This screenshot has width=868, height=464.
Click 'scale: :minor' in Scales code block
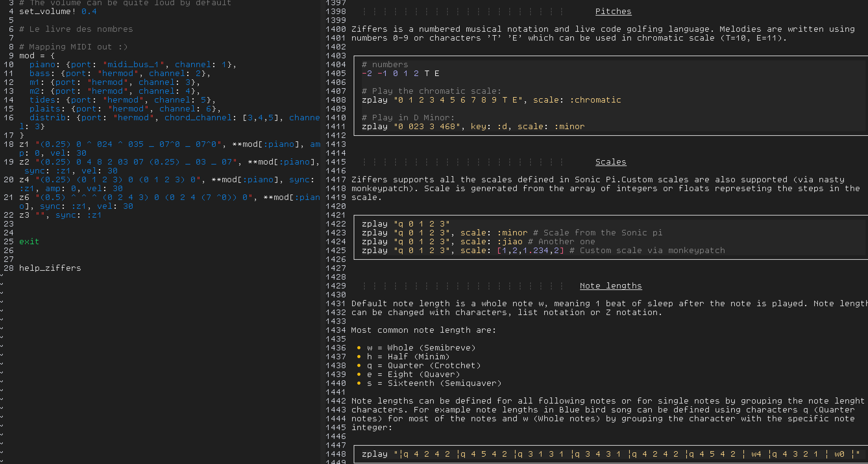[x=494, y=233]
